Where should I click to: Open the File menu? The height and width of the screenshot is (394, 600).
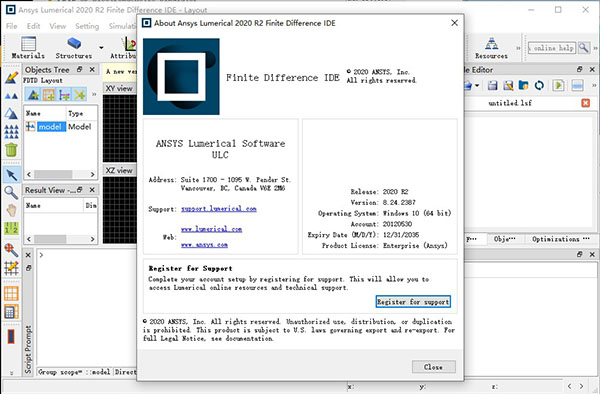click(x=11, y=26)
